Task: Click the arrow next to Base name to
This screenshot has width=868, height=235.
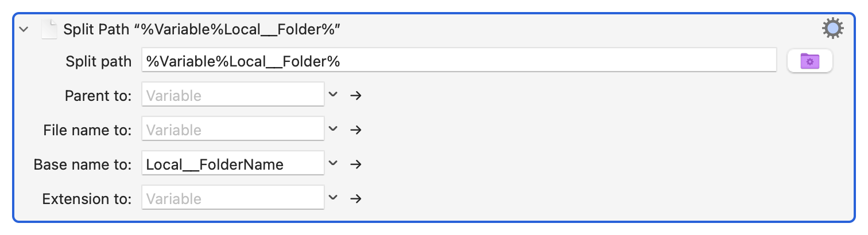Action: 355,164
